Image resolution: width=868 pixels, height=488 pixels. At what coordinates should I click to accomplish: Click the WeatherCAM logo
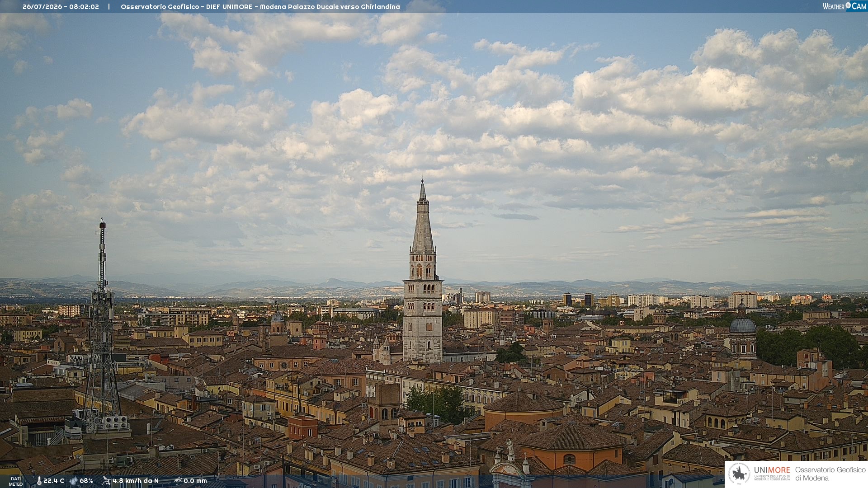coord(844,6)
